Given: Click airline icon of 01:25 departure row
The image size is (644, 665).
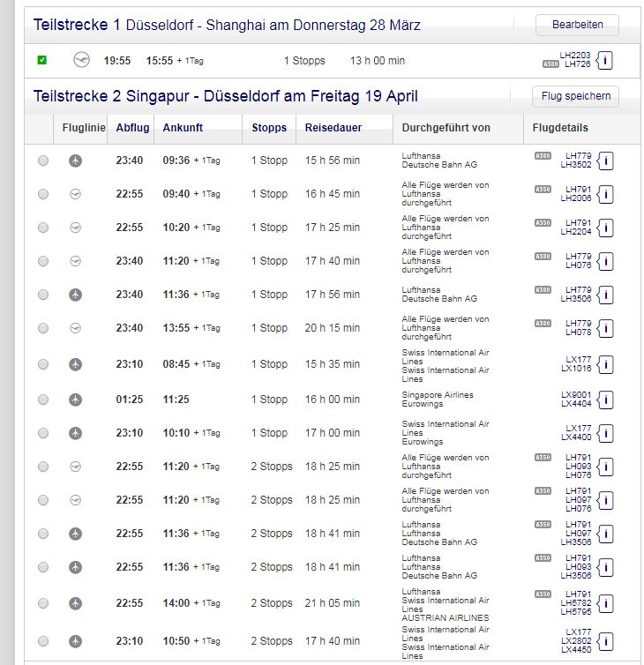Looking at the screenshot, I should (x=75, y=400).
